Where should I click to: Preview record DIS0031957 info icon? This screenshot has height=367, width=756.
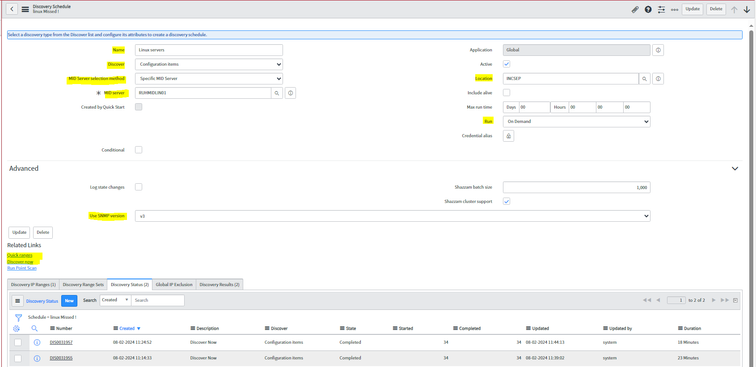click(37, 342)
